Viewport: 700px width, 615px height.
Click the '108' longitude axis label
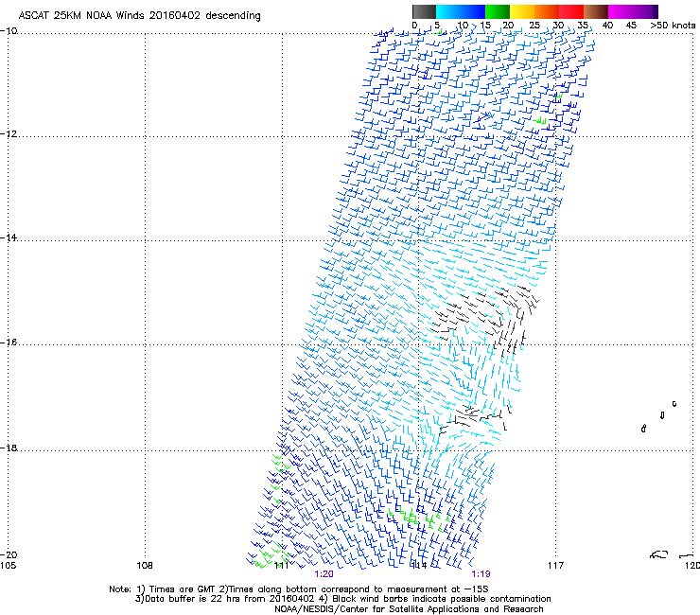[x=145, y=566]
